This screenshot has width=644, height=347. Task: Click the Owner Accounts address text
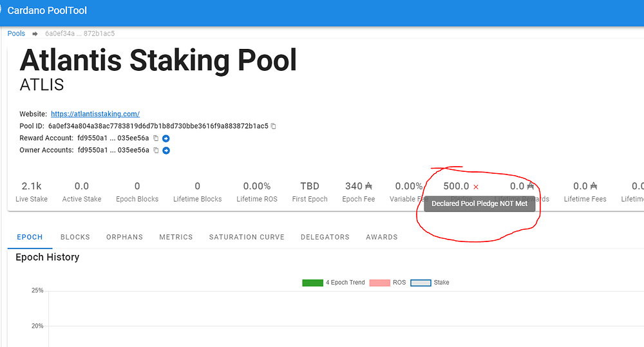pyautogui.click(x=113, y=150)
